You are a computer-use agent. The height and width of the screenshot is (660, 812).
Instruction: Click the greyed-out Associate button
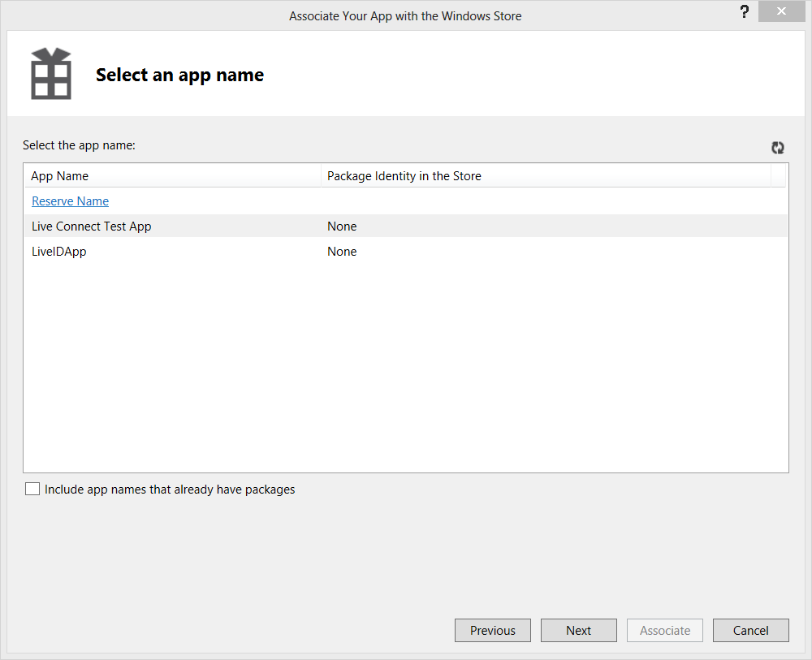point(665,631)
